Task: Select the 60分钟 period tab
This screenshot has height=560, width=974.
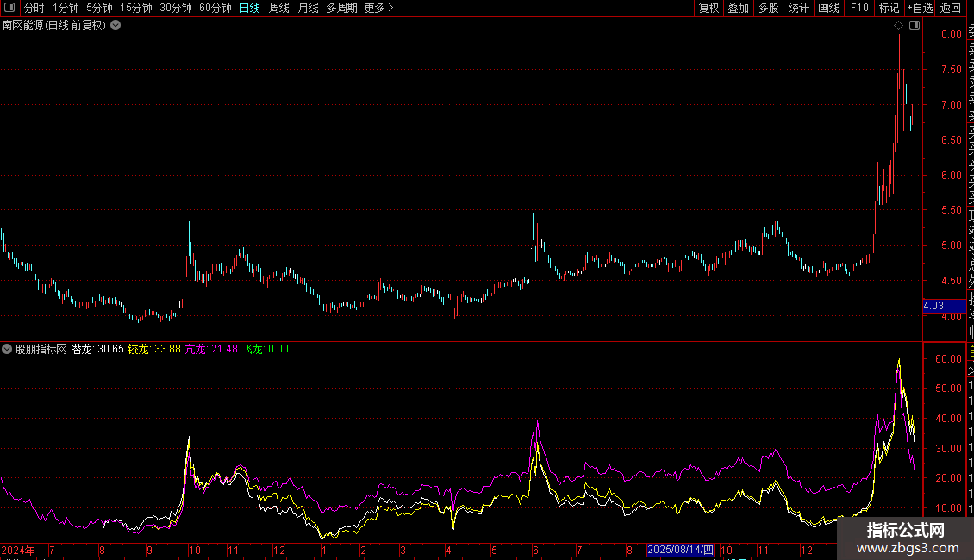Action: [x=215, y=8]
